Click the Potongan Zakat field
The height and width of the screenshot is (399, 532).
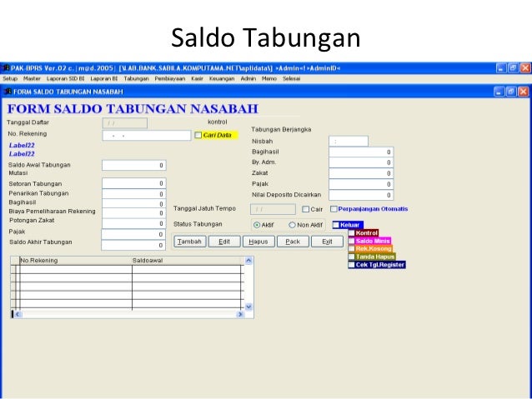(134, 223)
